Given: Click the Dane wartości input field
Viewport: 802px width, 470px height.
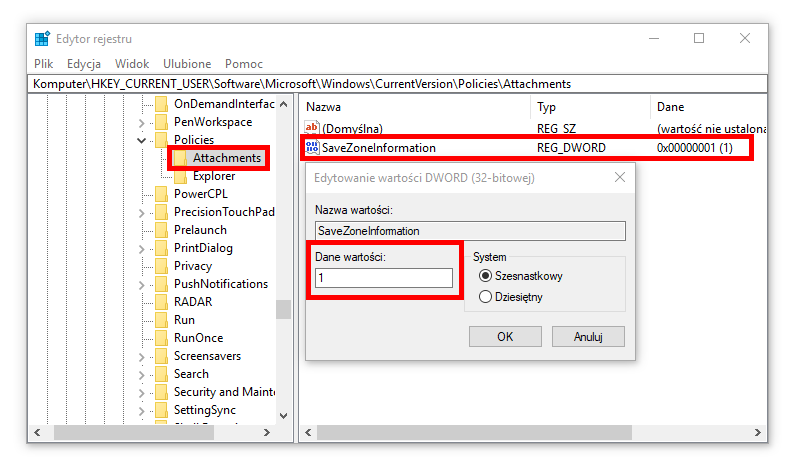Looking at the screenshot, I should pyautogui.click(x=384, y=278).
